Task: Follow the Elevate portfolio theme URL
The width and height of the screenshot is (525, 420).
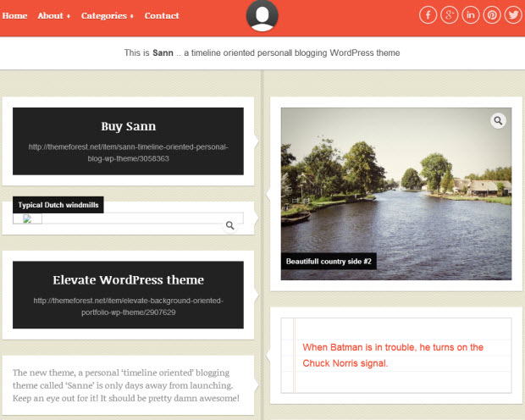Action: point(128,307)
